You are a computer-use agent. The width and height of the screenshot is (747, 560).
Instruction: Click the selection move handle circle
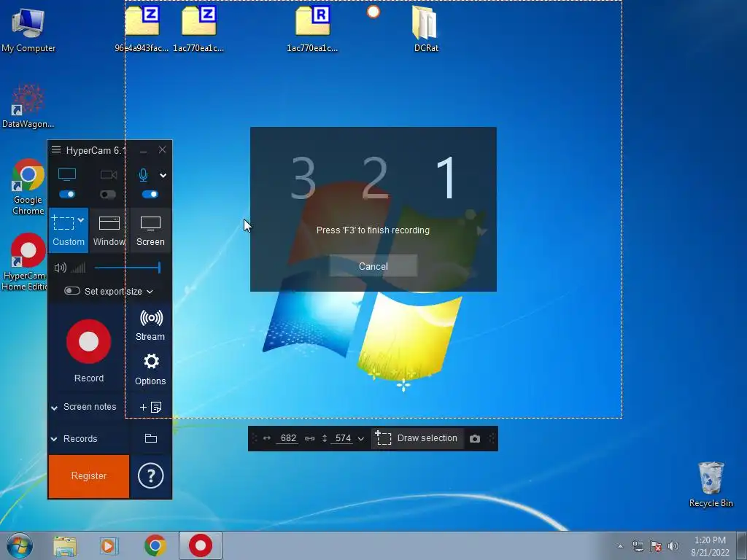pos(373,12)
